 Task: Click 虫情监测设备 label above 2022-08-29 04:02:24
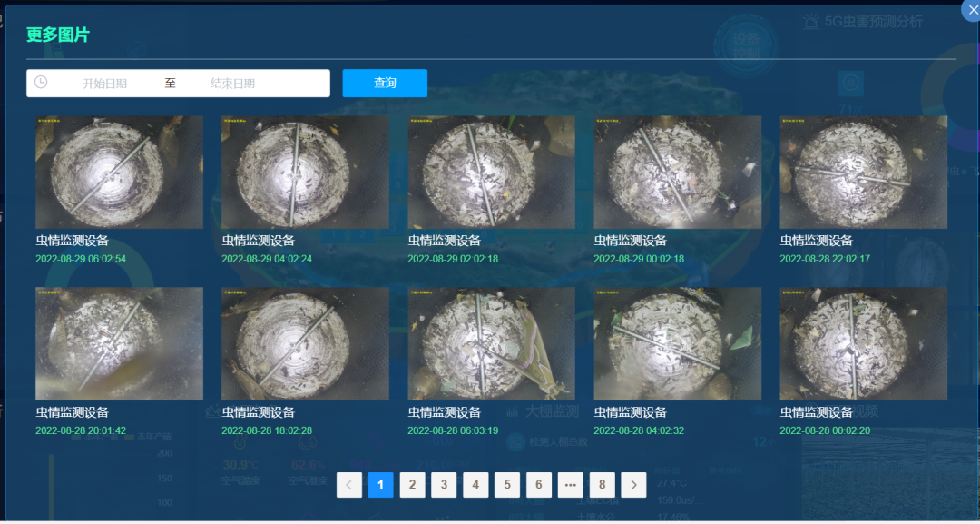tap(258, 241)
